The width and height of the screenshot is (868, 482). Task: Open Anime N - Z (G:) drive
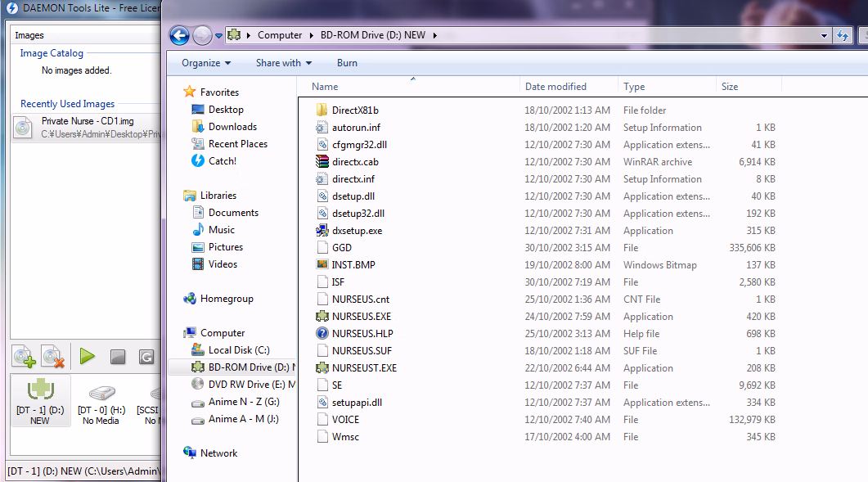(244, 401)
